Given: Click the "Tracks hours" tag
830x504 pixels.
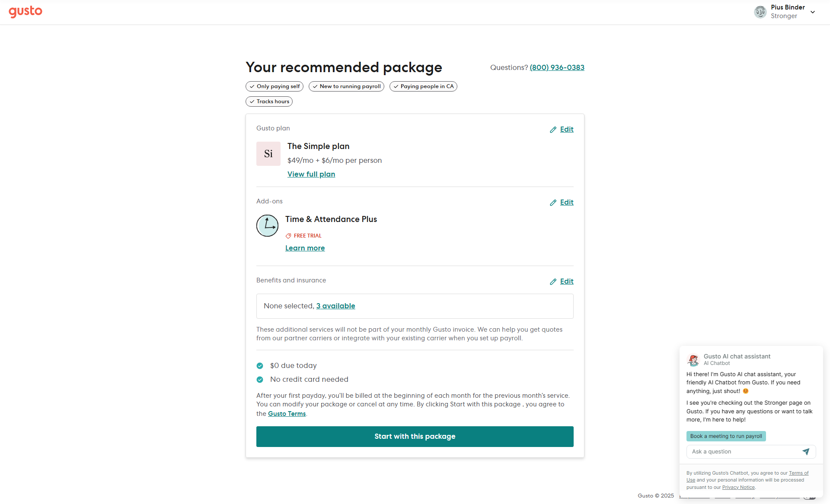Looking at the screenshot, I should pyautogui.click(x=269, y=101).
